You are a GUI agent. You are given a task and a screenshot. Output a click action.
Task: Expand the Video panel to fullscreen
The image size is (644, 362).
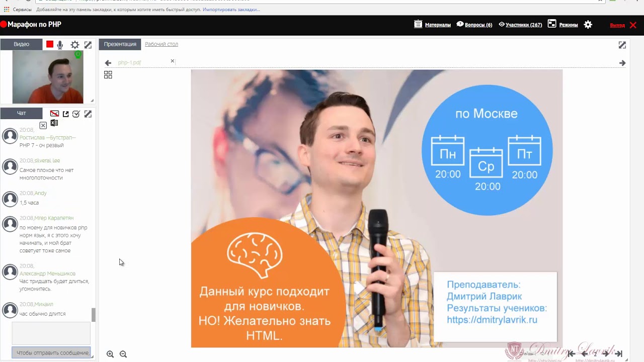(88, 45)
